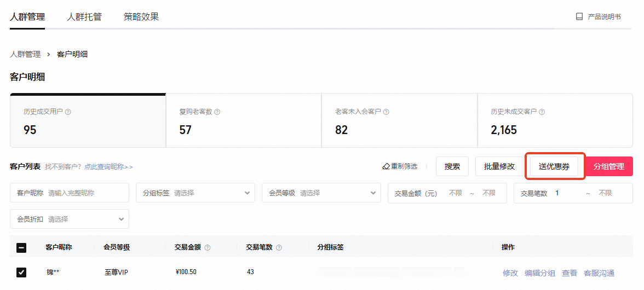
Task: Click the 操作 column header
Action: pos(508,247)
